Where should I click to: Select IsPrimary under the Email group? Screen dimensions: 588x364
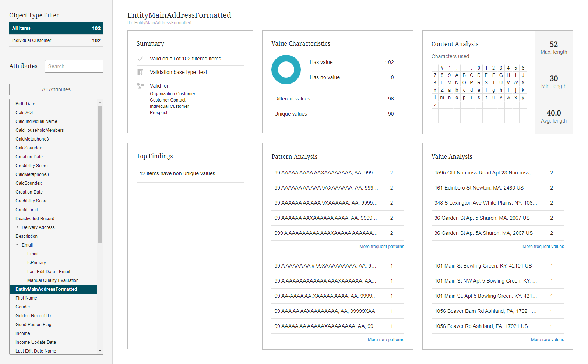tap(36, 263)
